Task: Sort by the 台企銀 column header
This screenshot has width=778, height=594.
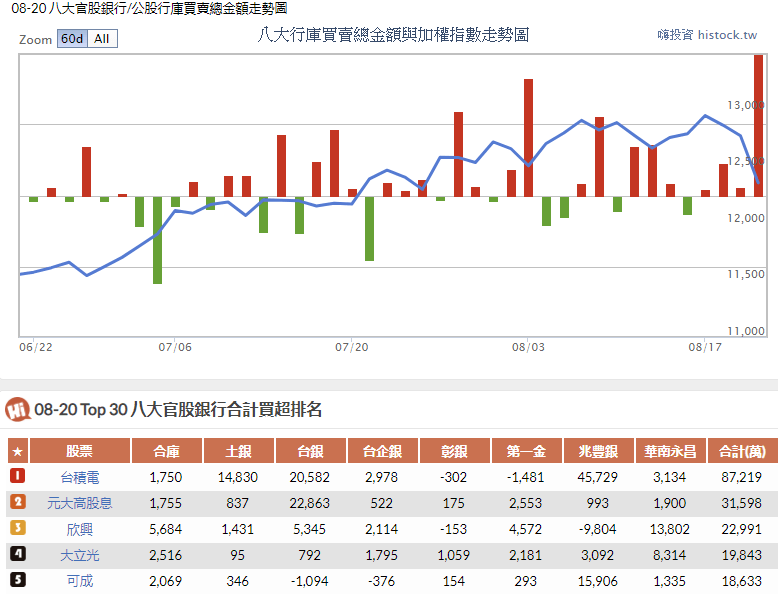Action: click(382, 451)
